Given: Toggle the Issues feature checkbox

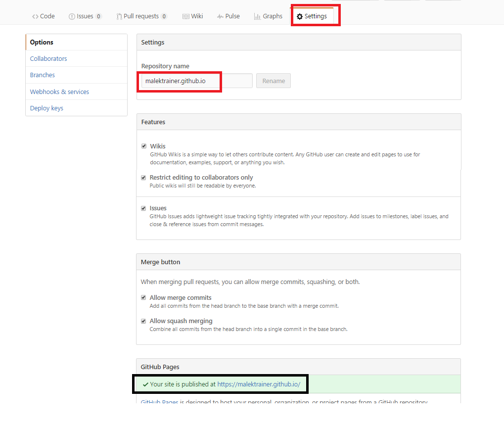Looking at the screenshot, I should pos(143,208).
